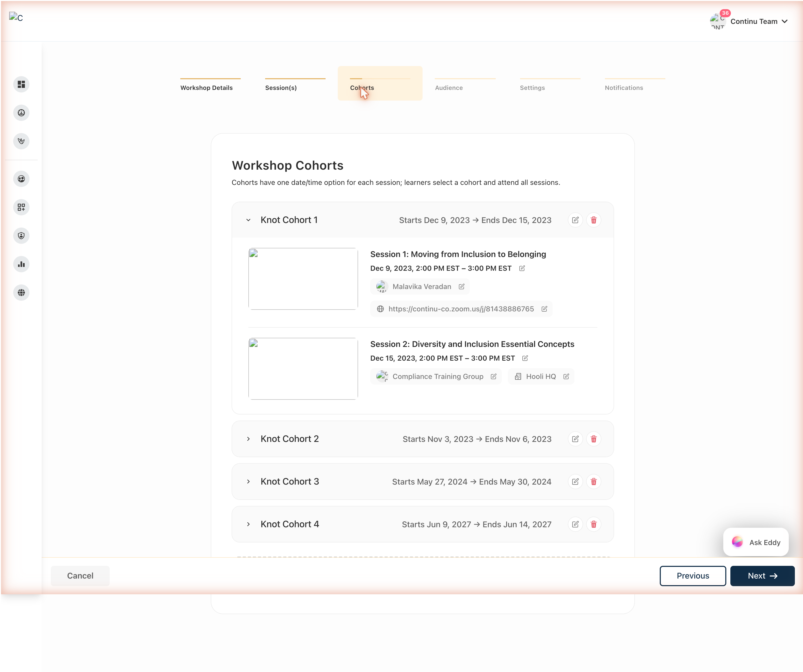The image size is (803, 672).
Task: Collapse the Knot Cohort 1 section
Action: tap(249, 220)
